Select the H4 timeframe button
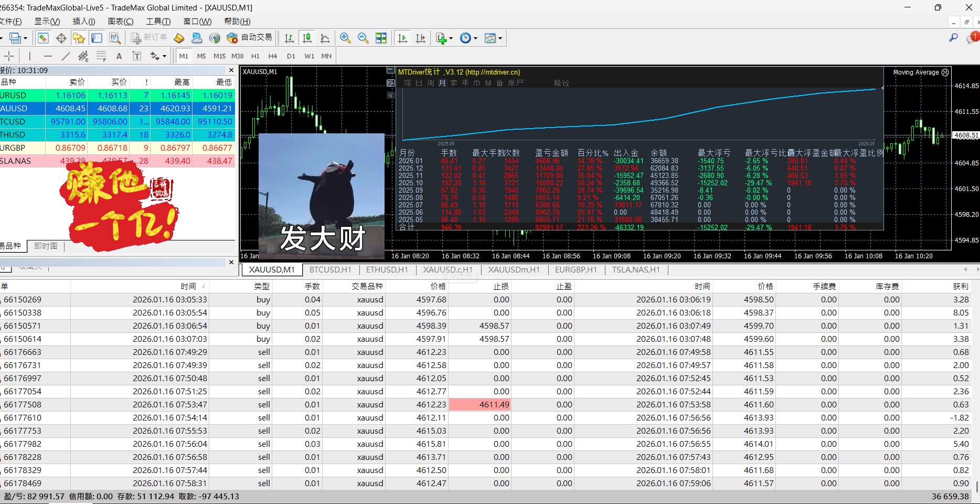The height and width of the screenshot is (504, 980). 273,56
